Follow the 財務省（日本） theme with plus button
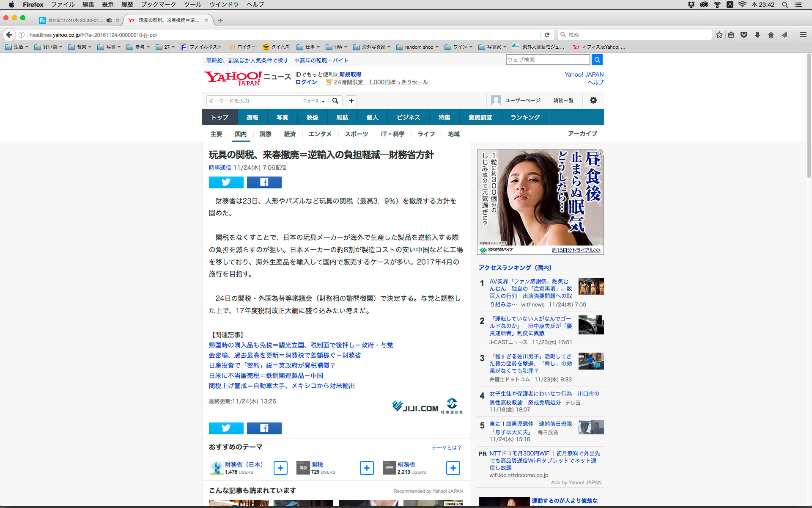Viewport: 812px width, 508px height. [280, 468]
